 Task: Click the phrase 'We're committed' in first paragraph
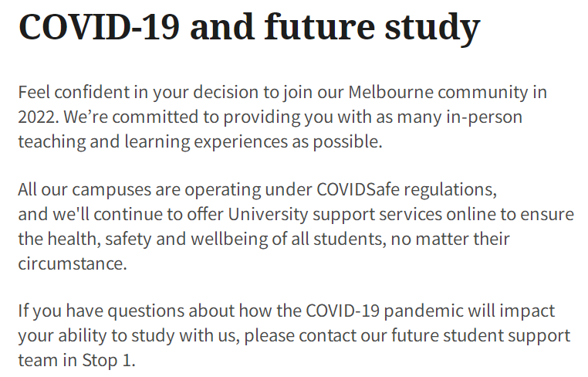131,117
